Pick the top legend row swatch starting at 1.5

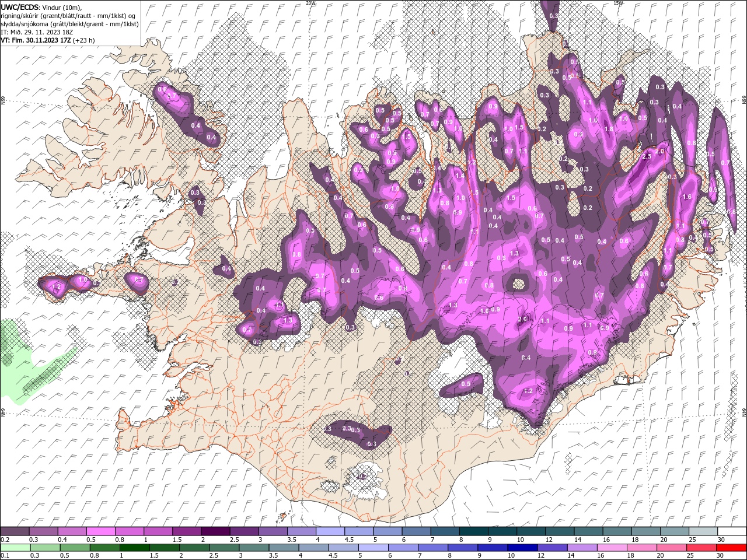pyautogui.click(x=186, y=531)
